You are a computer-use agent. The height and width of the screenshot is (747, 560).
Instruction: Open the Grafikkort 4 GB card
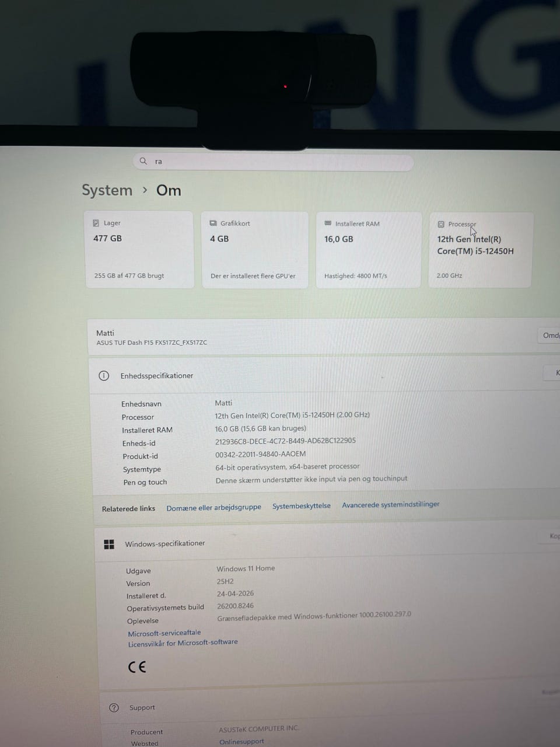254,250
